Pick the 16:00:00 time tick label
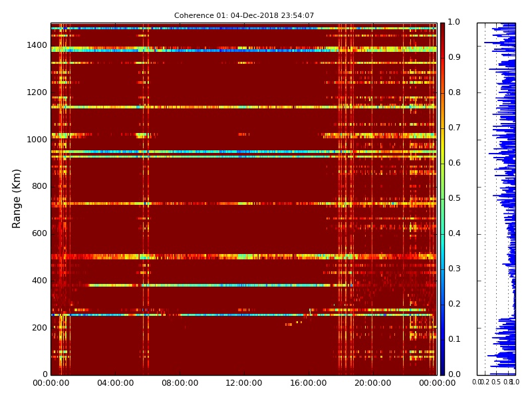Screen dimensions: 532x399 309,384
